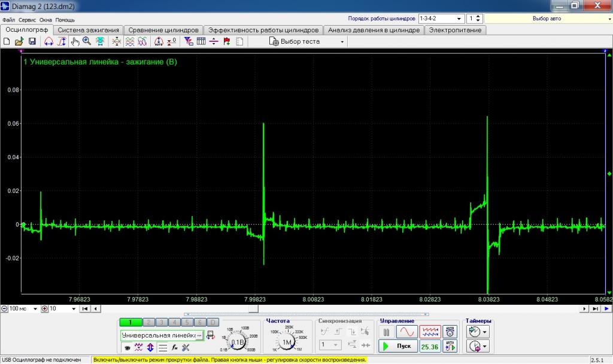Step backward with the left arrow button
The image size is (613, 364).
[x=96, y=308]
